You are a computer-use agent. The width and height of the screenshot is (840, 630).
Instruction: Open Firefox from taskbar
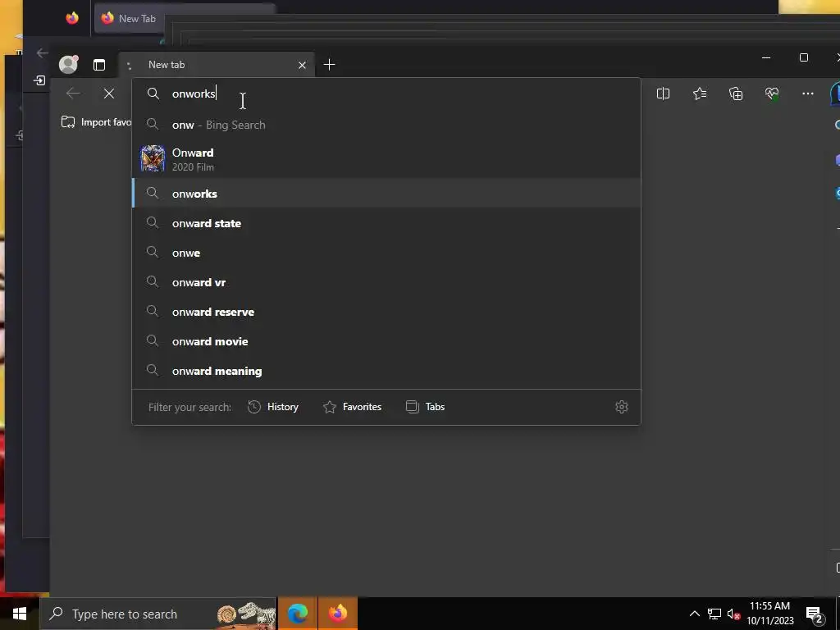coord(337,614)
